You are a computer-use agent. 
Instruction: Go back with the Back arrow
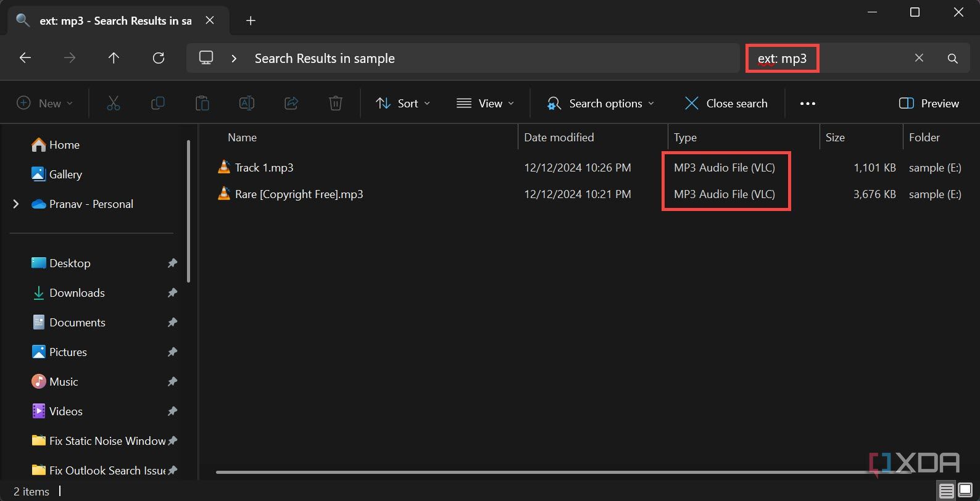(x=25, y=58)
